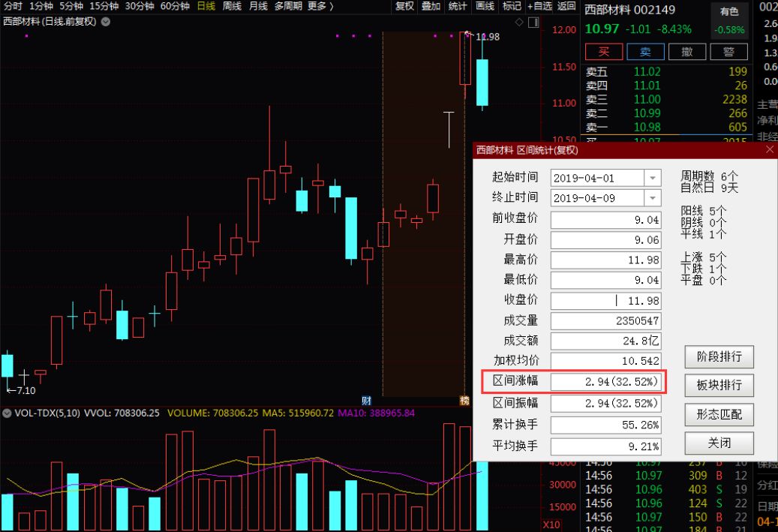Screen dimensions: 778x532
Task: Open the 终止时间 end date dropdown
Action: [652, 197]
